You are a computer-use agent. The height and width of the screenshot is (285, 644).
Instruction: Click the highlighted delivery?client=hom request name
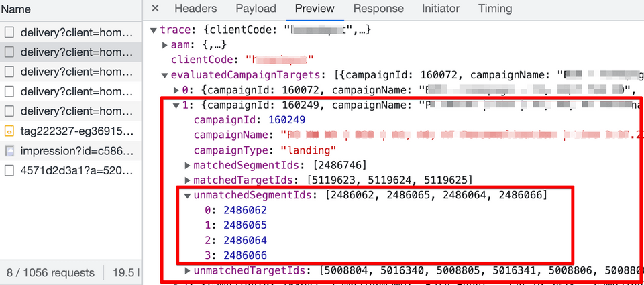click(x=76, y=52)
